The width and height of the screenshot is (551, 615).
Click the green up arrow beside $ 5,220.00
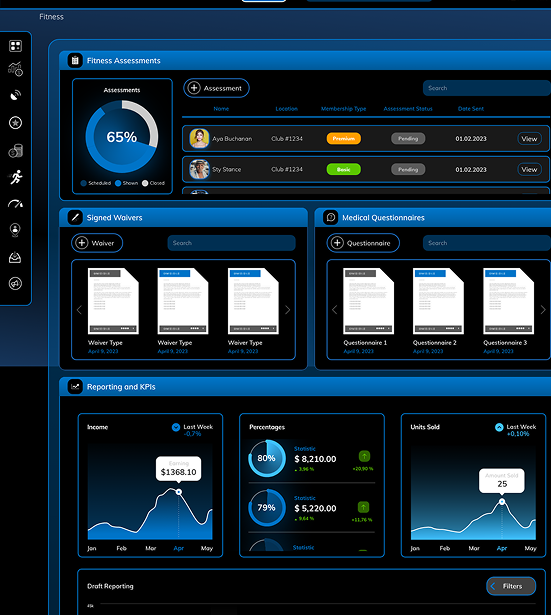[364, 507]
